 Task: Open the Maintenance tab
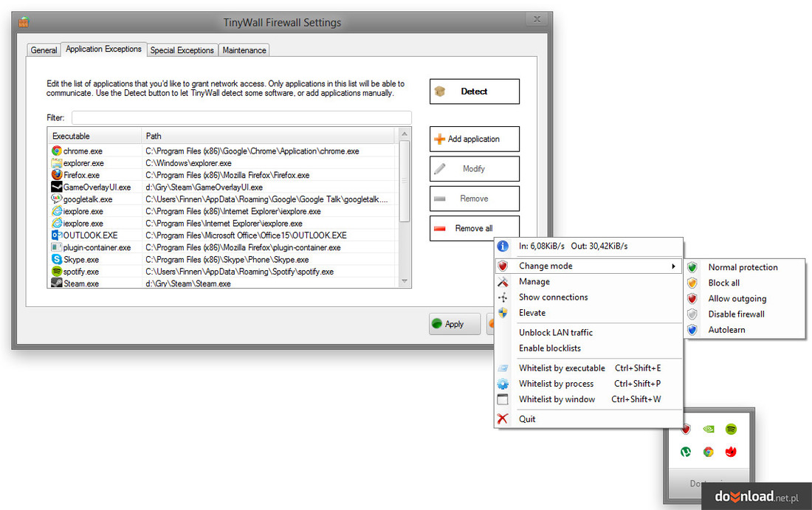244,50
